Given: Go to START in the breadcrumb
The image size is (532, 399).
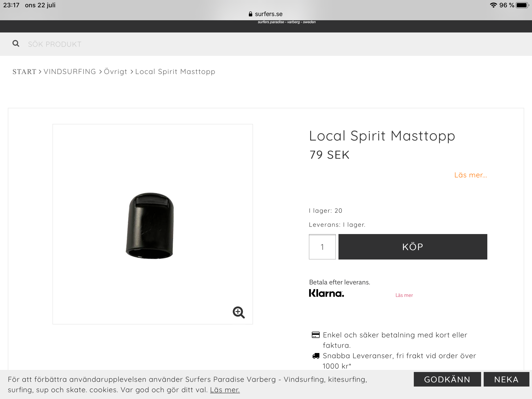Looking at the screenshot, I should click(x=24, y=72).
